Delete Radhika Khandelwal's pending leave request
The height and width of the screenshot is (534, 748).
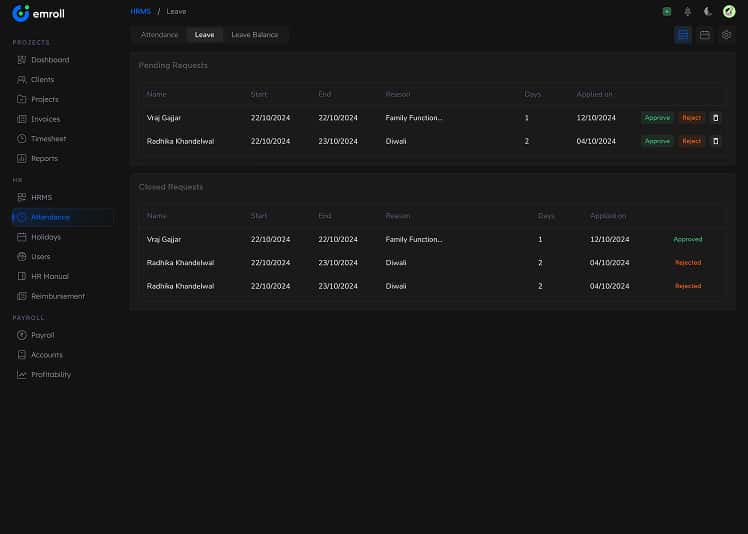point(715,141)
